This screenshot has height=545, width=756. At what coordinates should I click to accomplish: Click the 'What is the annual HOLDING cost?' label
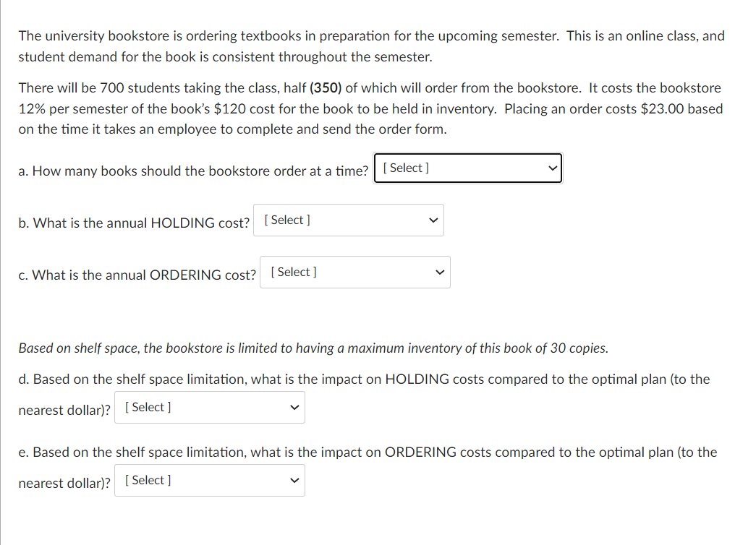pyautogui.click(x=134, y=223)
